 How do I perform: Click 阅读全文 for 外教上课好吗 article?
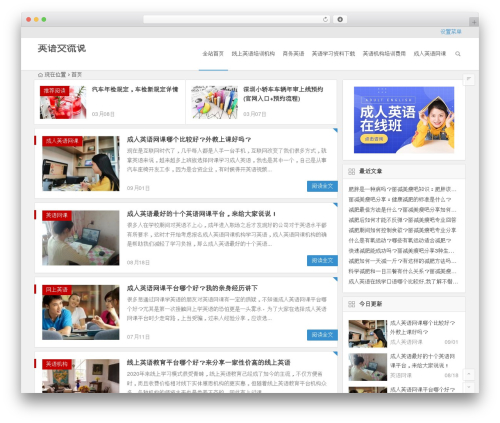coord(322,186)
